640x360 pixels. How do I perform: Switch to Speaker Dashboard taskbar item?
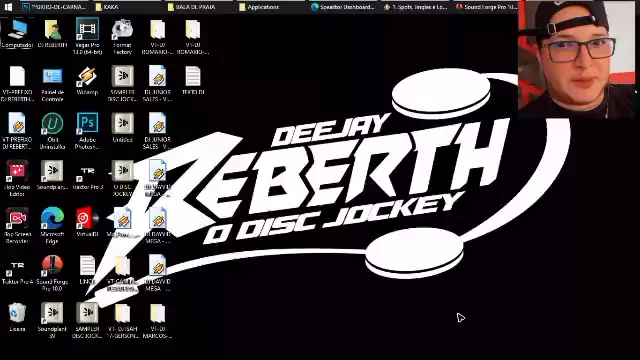[343, 7]
